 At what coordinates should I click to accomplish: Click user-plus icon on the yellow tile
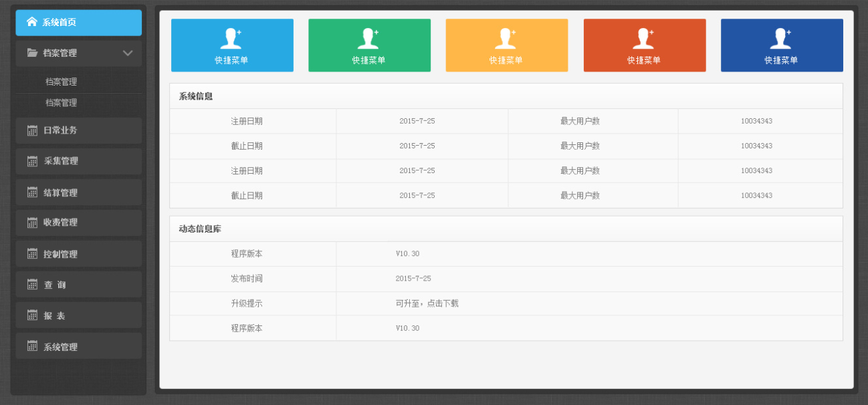(x=506, y=39)
